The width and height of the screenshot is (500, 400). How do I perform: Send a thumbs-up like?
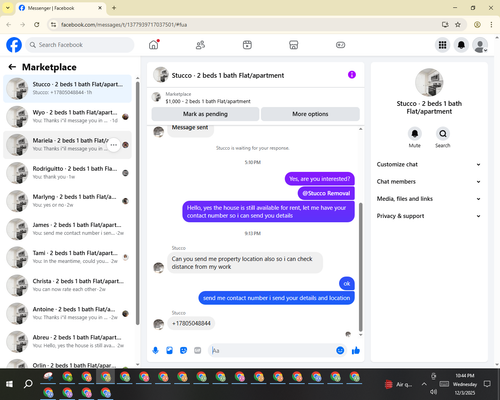coord(356,350)
